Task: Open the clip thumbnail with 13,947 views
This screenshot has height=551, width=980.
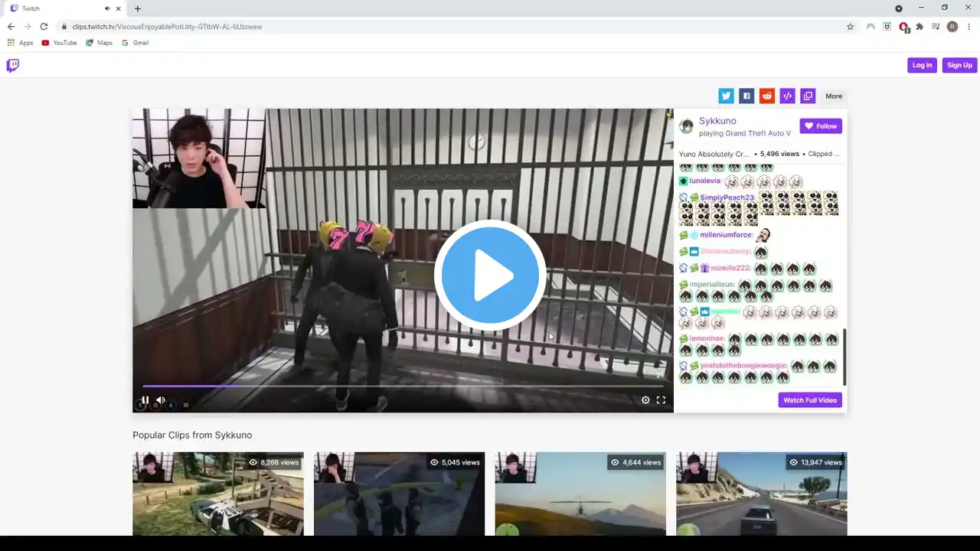Action: pyautogui.click(x=762, y=494)
